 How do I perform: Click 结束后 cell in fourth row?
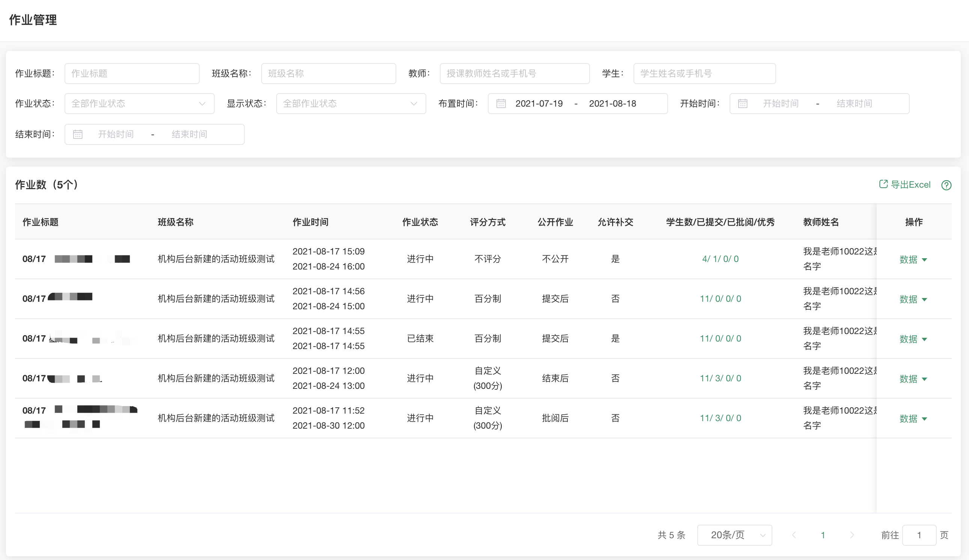pos(555,378)
